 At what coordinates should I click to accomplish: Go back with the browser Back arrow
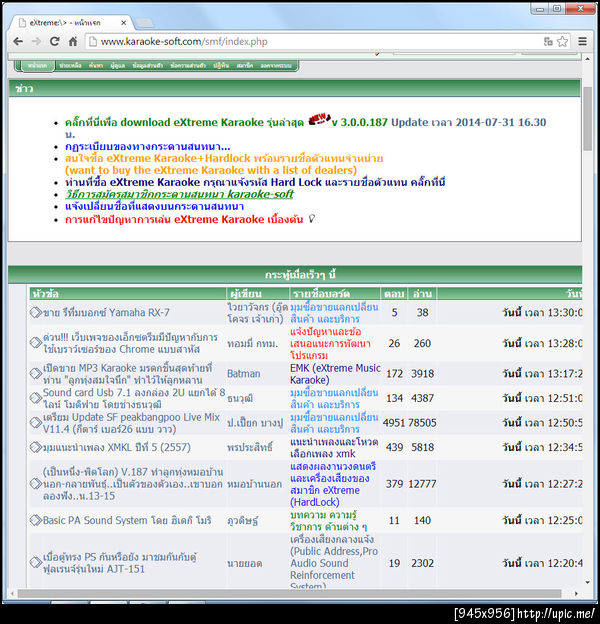tap(18, 41)
